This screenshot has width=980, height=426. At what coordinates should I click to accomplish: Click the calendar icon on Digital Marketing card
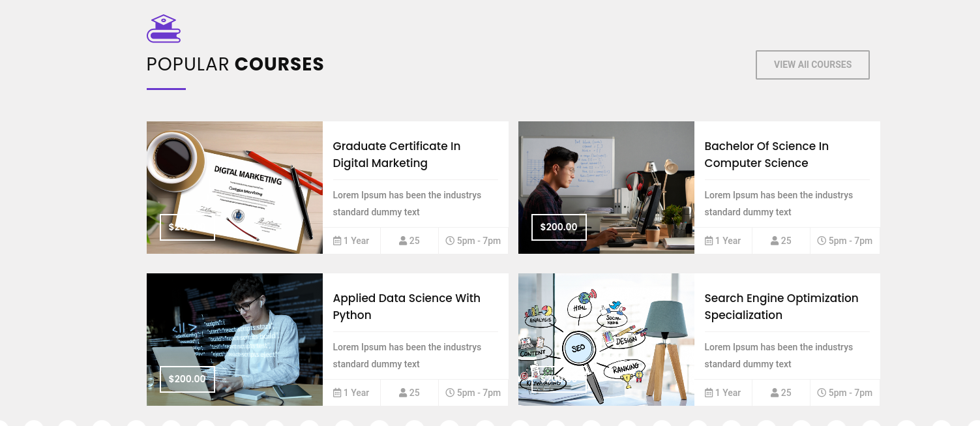tap(337, 241)
